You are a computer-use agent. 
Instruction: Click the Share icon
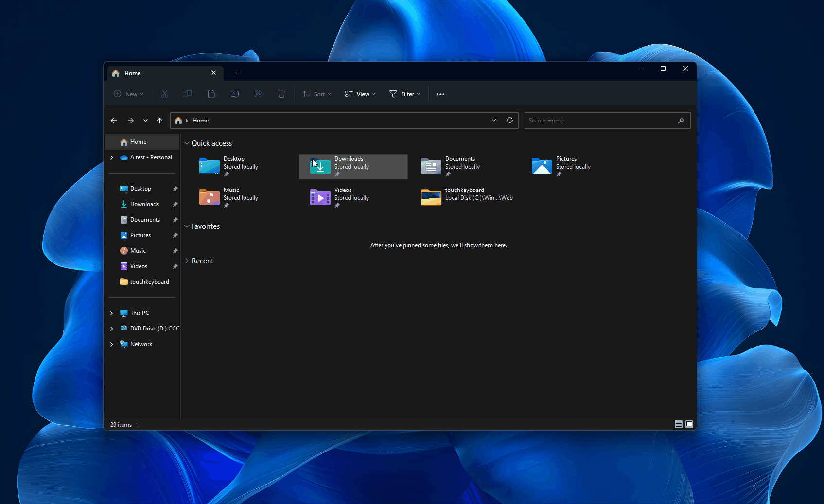pyautogui.click(x=258, y=94)
